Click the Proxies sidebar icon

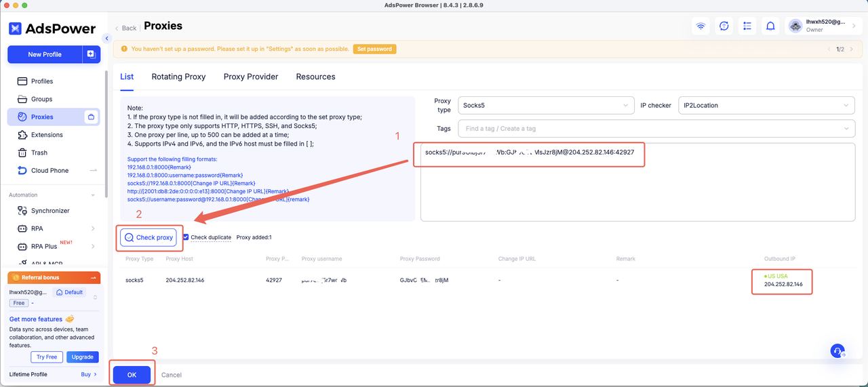(x=22, y=117)
